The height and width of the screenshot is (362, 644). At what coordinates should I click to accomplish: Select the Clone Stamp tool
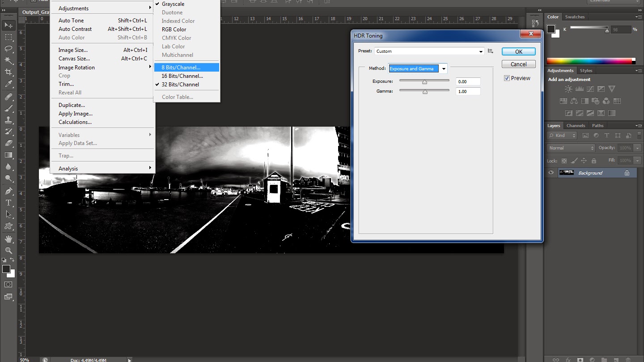pyautogui.click(x=8, y=120)
